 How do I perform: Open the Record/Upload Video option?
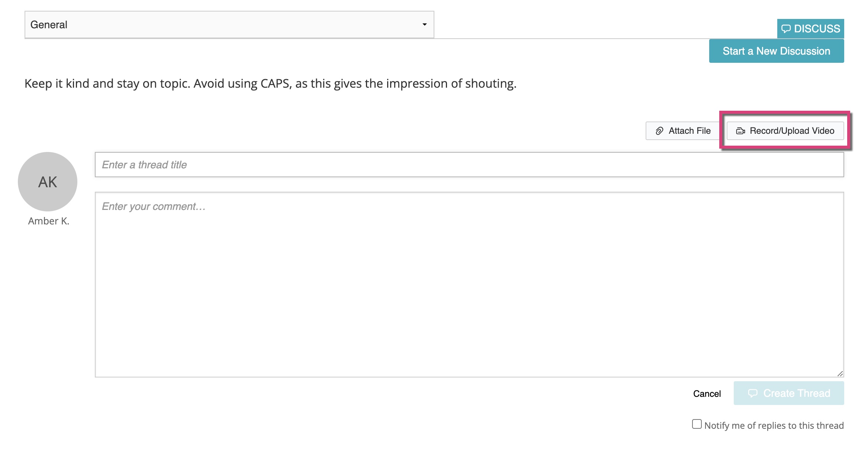coord(785,131)
